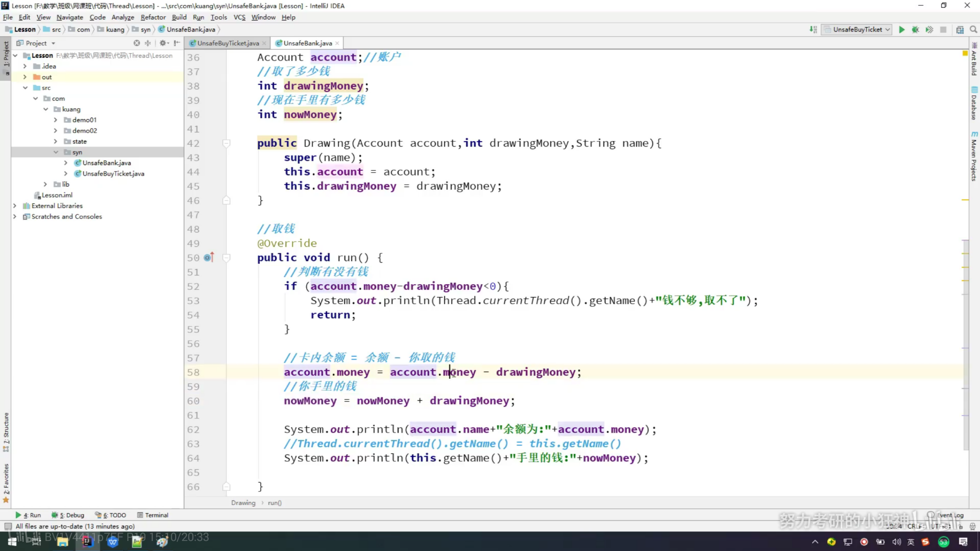Open the Structure tool window
Image resolution: width=980 pixels, height=551 pixels.
coord(6,431)
